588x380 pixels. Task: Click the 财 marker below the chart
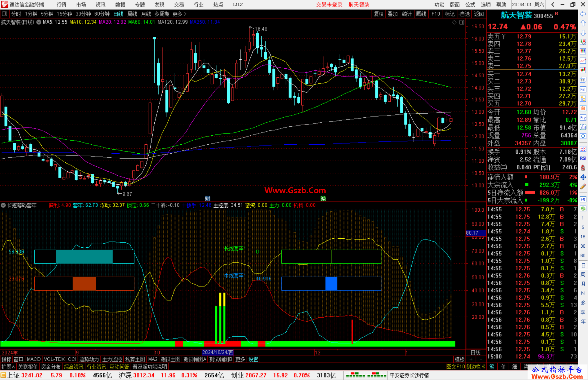[x=207, y=198]
